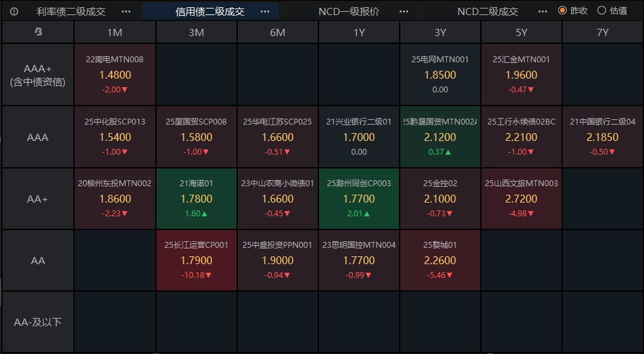Open the NCD二级成交 tab
Screen dimensions: 644x354
487,11
